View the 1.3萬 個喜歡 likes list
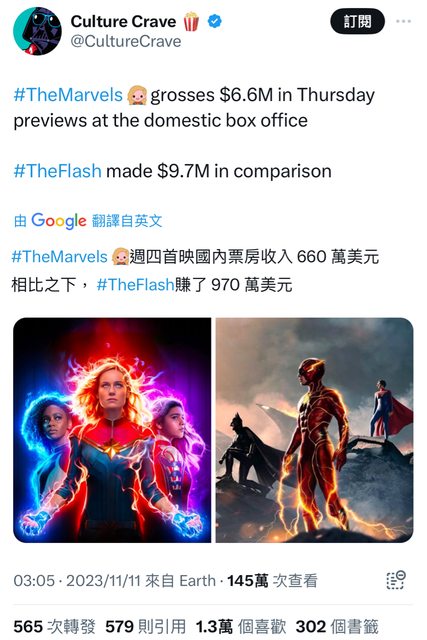The width and height of the screenshot is (427, 640). (x=241, y=627)
